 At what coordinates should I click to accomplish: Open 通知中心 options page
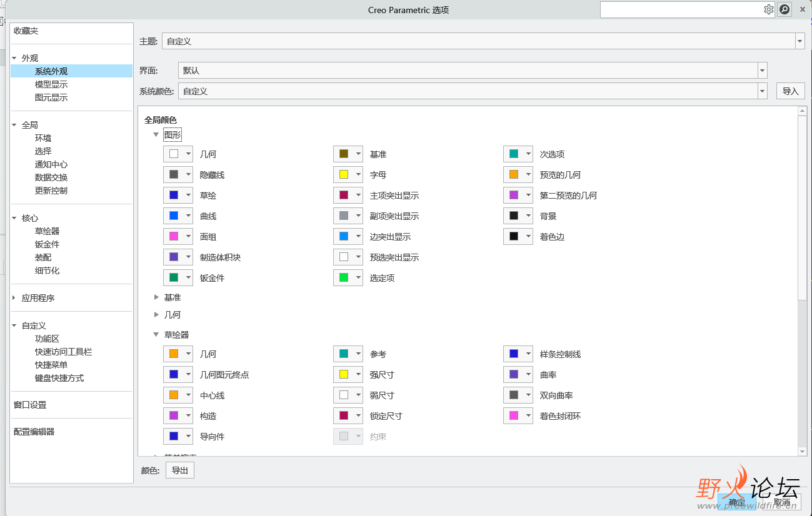point(51,164)
